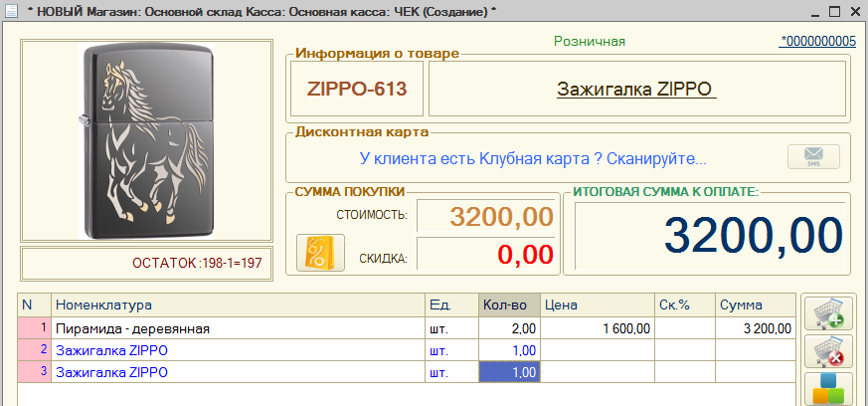
Task: Click the ОСТАТОК :198-1=197 stock field
Action: pos(147,264)
